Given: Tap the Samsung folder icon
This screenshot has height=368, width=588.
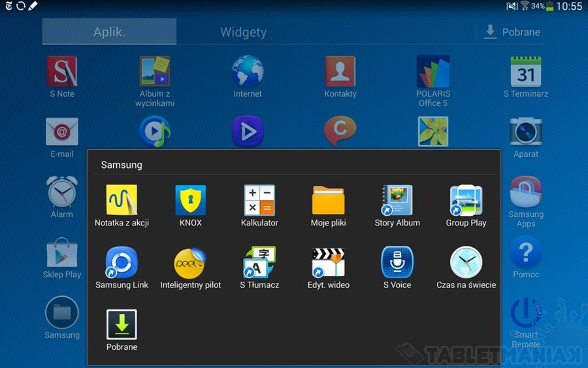Looking at the screenshot, I should (x=62, y=312).
